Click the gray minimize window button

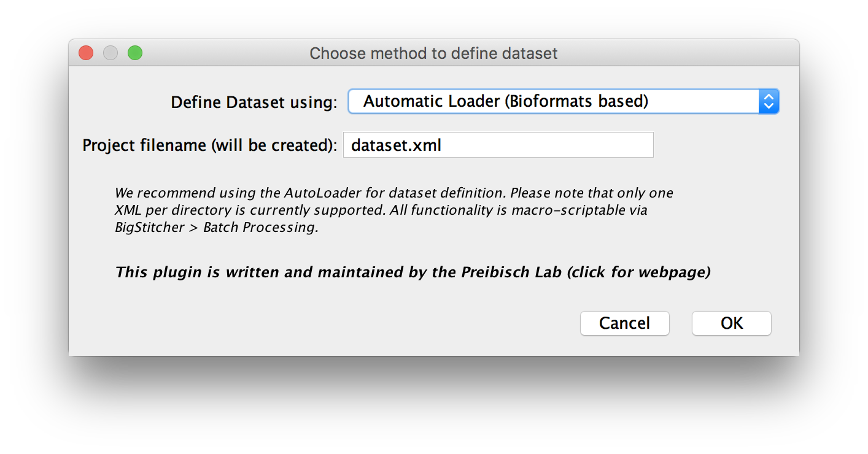click(110, 53)
